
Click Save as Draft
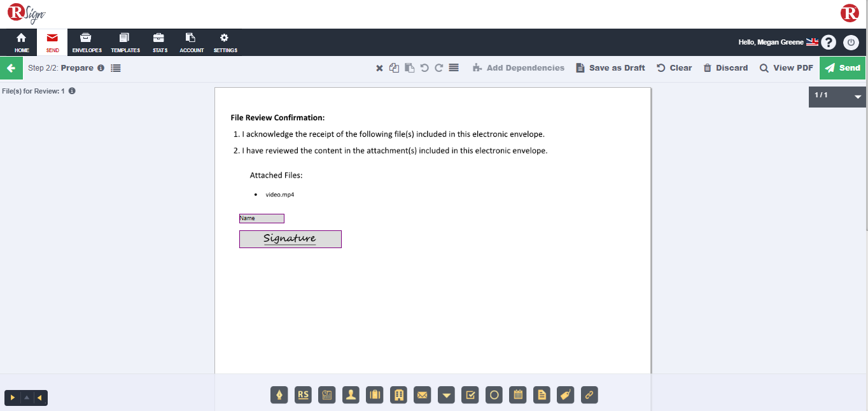(610, 68)
